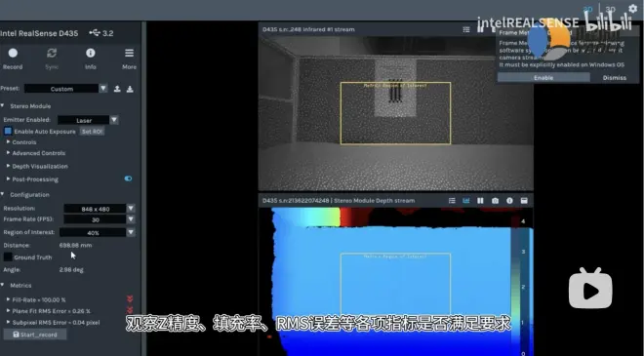The width and height of the screenshot is (644, 356).
Task: Toggle the metrics chart icon in depth stream
Action: [x=465, y=200]
